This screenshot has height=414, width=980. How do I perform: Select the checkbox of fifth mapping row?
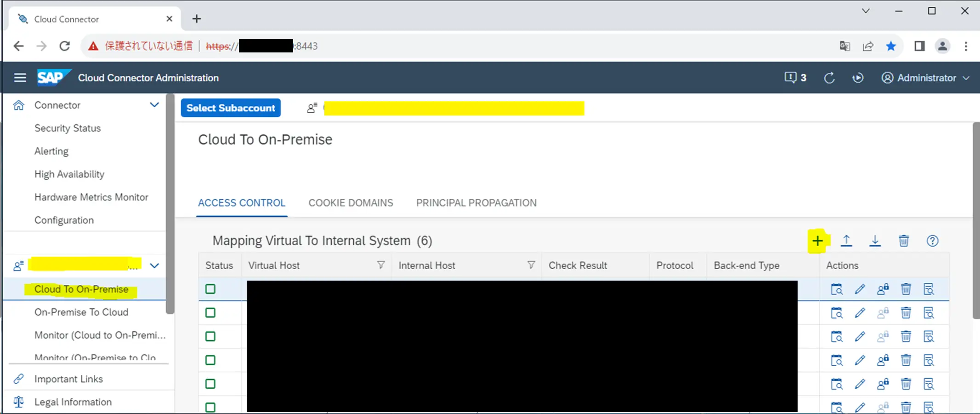[210, 384]
